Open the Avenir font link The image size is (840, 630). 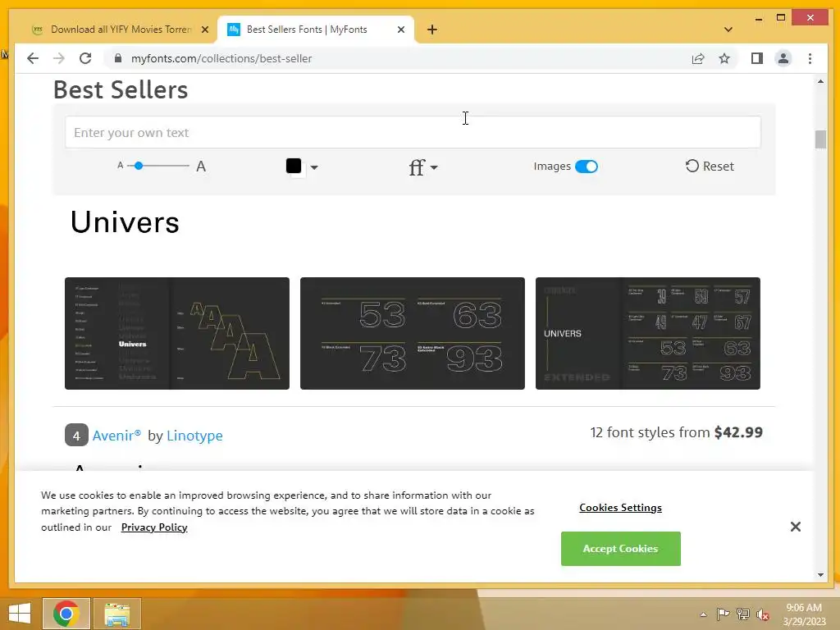pyautogui.click(x=116, y=436)
